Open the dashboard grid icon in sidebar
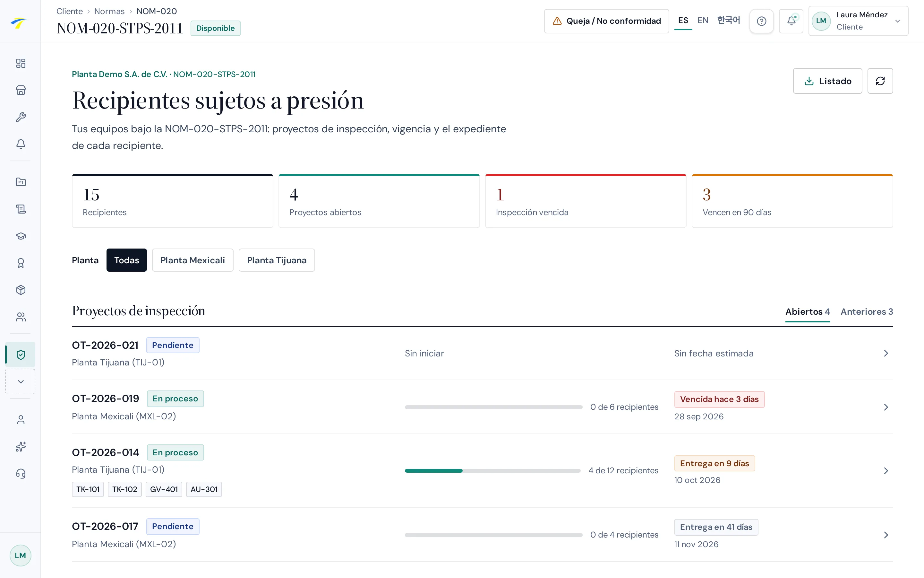The width and height of the screenshot is (924, 578). click(21, 63)
